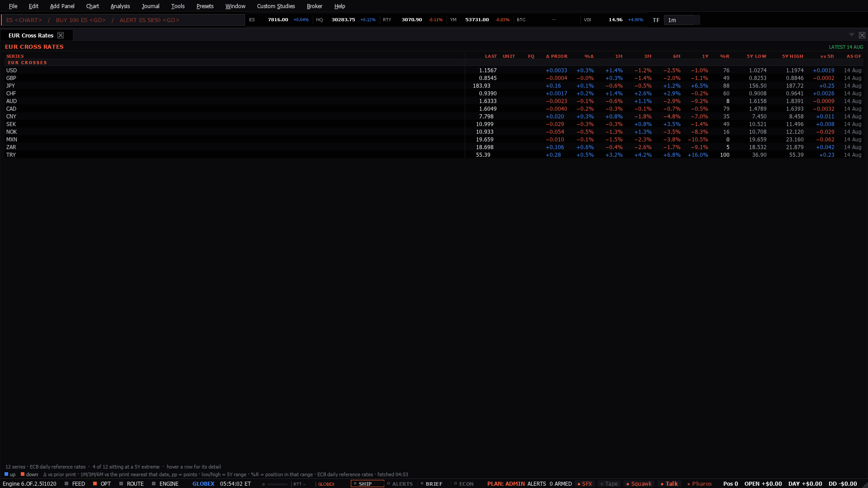Click the command line input field

point(123,20)
